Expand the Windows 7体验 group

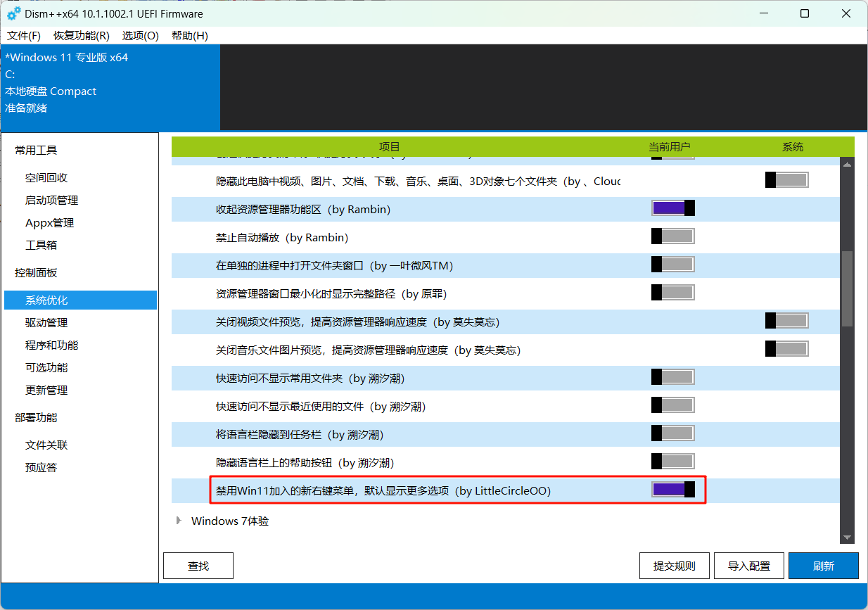click(x=178, y=521)
